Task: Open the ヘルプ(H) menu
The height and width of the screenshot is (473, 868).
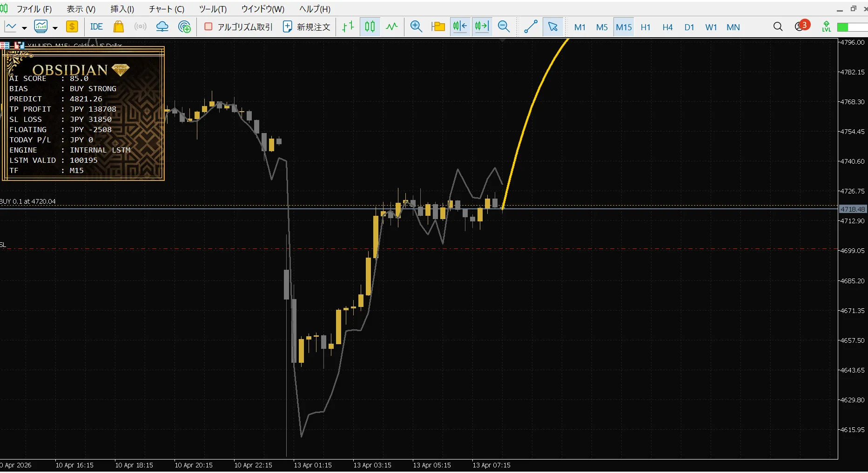Action: [315, 9]
